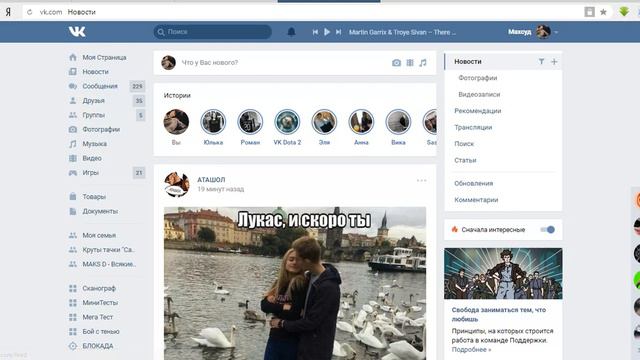
Task: Skip to next track in header player
Action: (338, 32)
